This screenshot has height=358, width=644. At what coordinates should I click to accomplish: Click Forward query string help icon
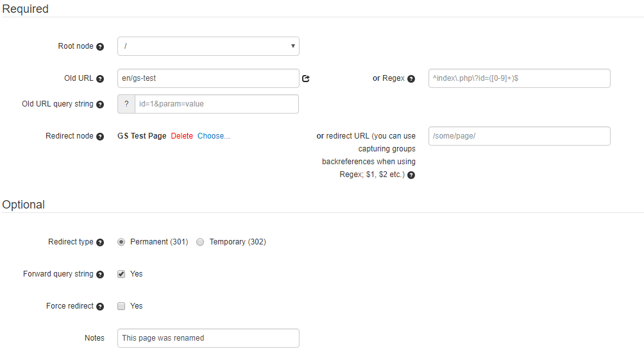tap(100, 275)
